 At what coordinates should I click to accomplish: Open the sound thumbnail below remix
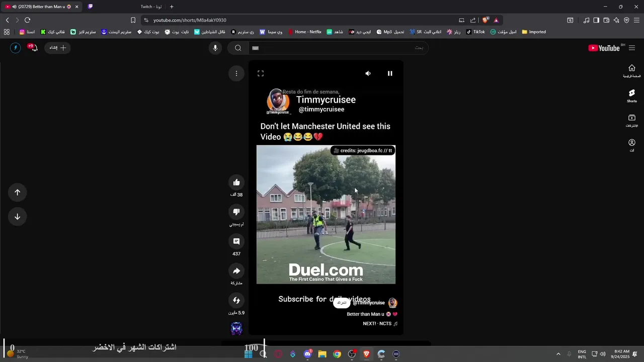click(x=236, y=329)
